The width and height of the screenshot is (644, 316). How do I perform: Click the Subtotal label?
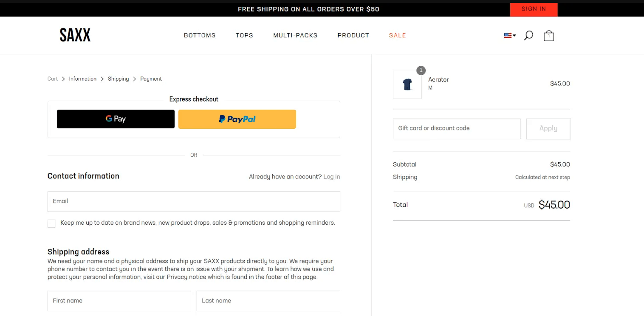coord(404,164)
